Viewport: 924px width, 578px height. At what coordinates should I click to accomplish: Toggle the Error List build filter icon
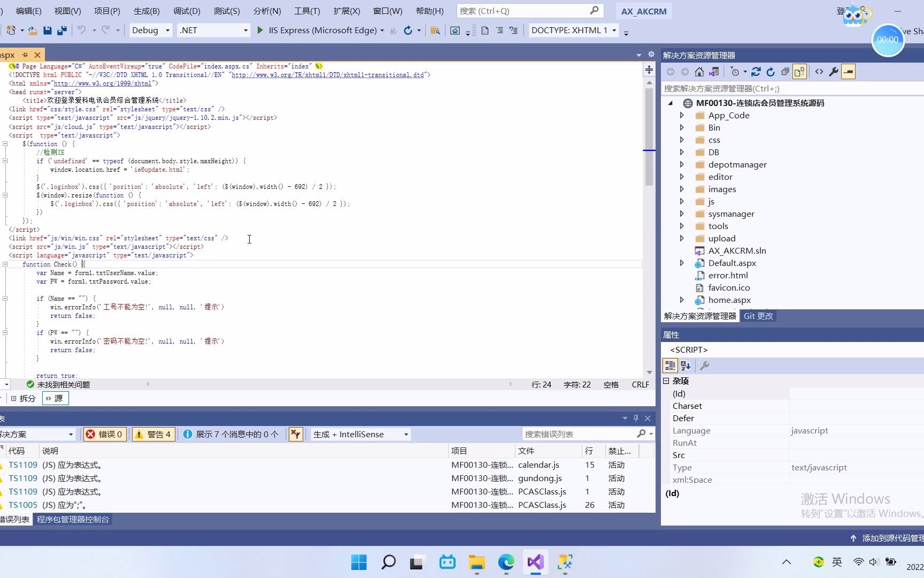click(x=296, y=434)
